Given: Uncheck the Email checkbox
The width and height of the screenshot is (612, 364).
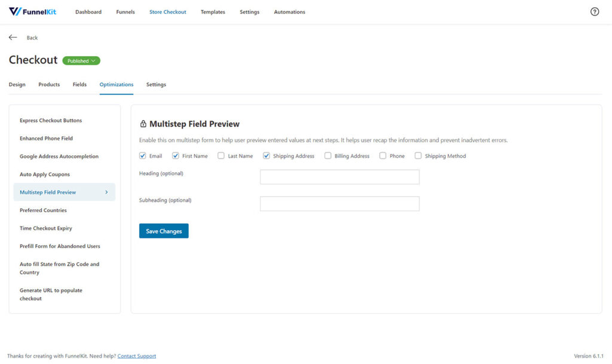Looking at the screenshot, I should 142,155.
